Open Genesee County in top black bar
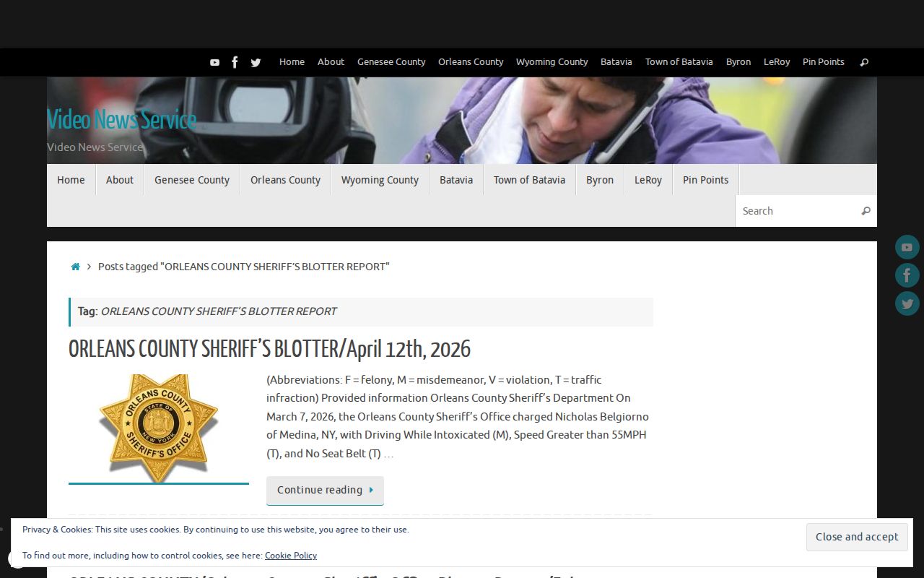 tap(391, 62)
